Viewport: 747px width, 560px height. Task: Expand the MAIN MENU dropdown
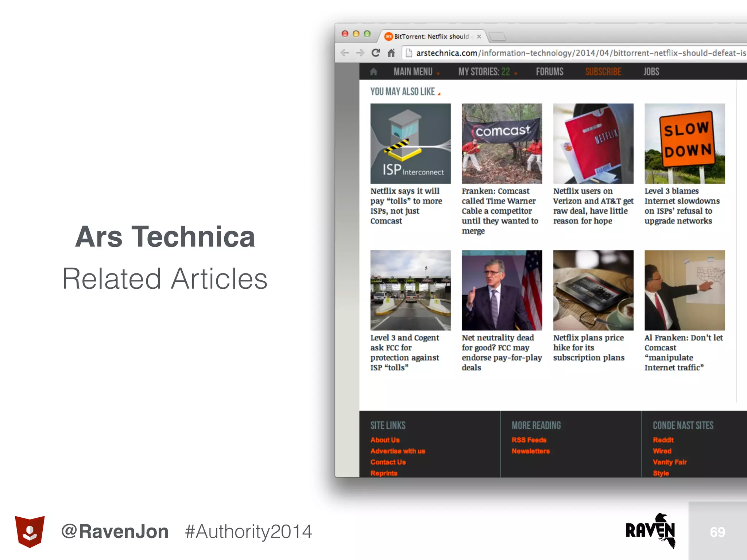[417, 72]
